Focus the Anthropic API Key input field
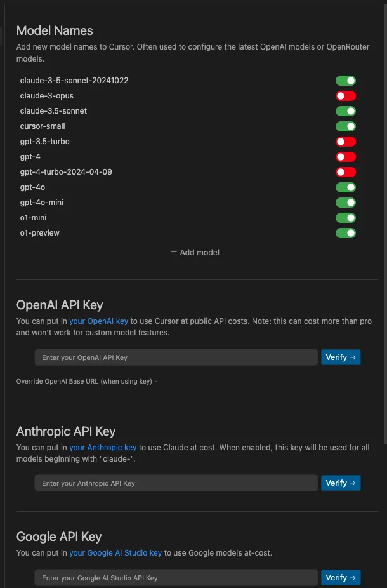 pyautogui.click(x=176, y=483)
